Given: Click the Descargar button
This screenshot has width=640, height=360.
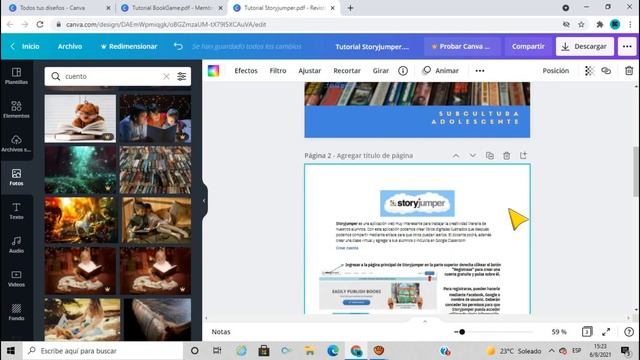Looking at the screenshot, I should pos(584,47).
